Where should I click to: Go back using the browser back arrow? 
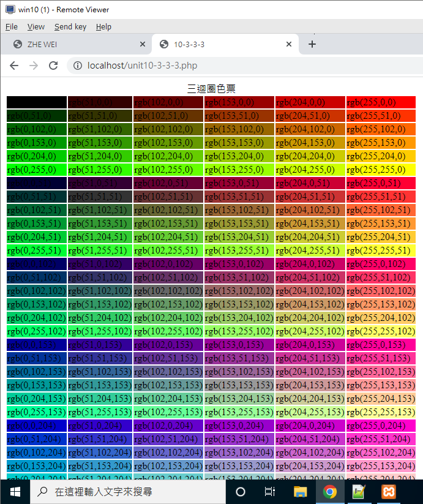point(14,66)
